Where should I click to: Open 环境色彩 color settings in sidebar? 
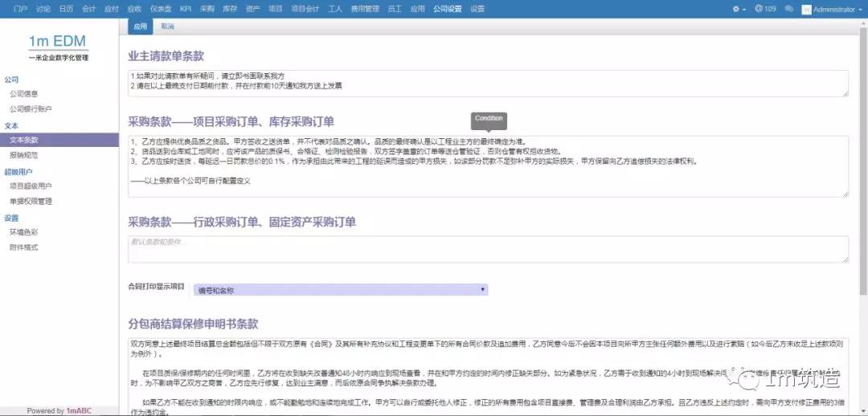click(23, 232)
